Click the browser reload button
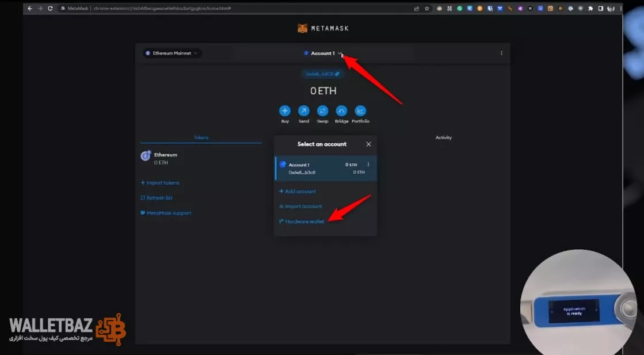Image resolution: width=644 pixels, height=355 pixels. pos(50,9)
